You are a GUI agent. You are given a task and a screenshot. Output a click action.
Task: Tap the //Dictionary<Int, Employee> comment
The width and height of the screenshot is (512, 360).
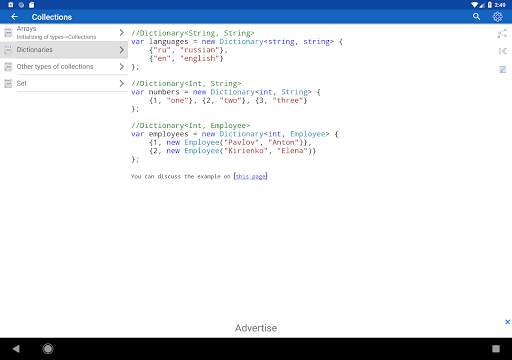(190, 125)
